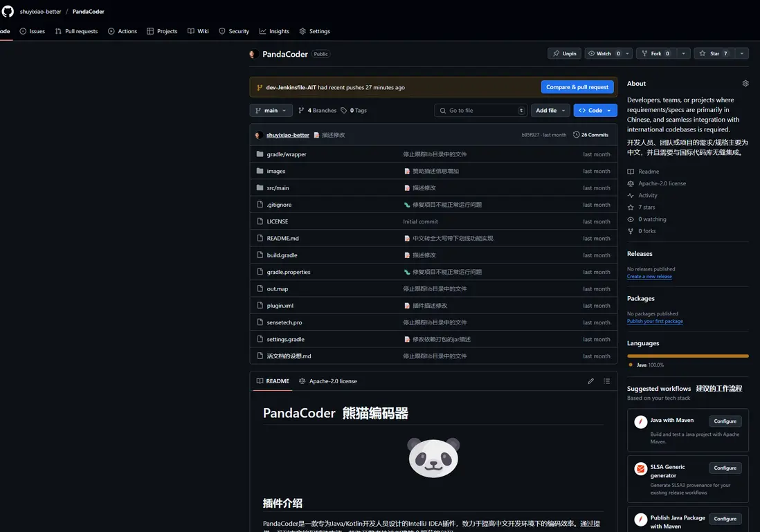Open the Security tab
The height and width of the screenshot is (532, 760).
(234, 31)
